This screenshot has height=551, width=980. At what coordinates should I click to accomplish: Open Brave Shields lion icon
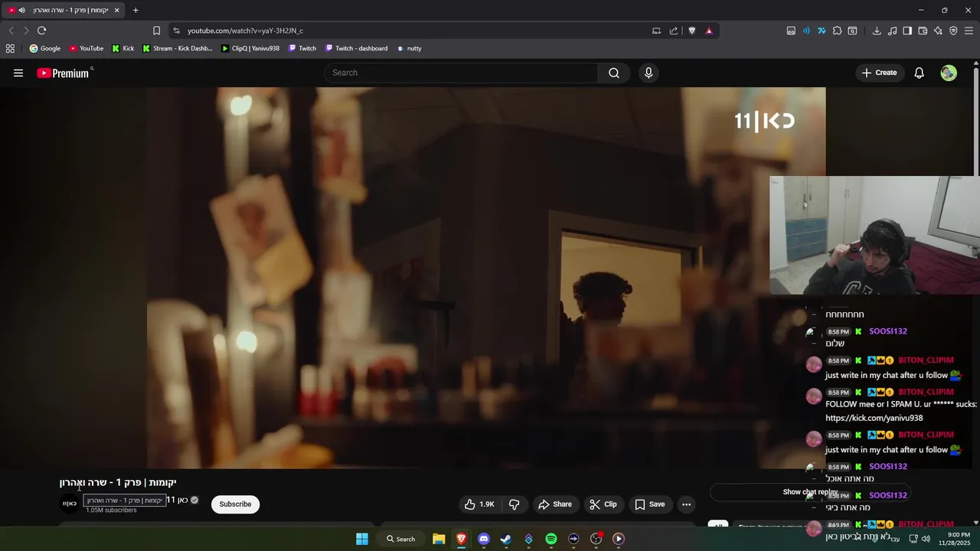coord(692,31)
